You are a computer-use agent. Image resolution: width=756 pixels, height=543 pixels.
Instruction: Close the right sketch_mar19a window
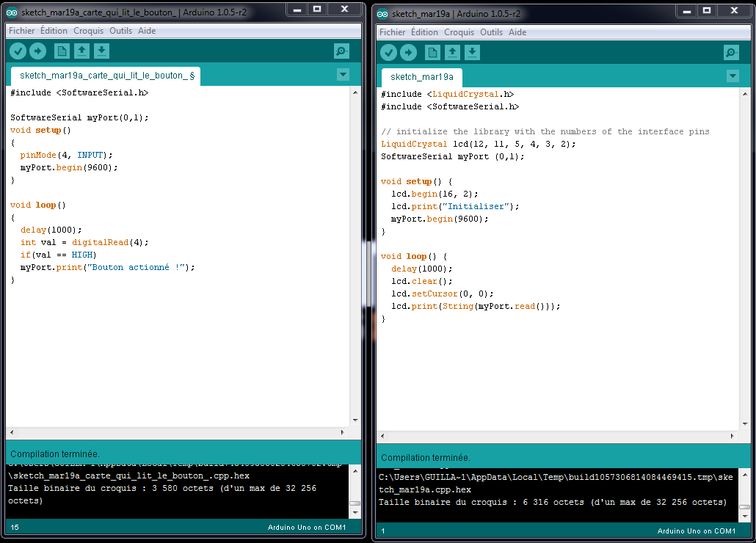[734, 10]
